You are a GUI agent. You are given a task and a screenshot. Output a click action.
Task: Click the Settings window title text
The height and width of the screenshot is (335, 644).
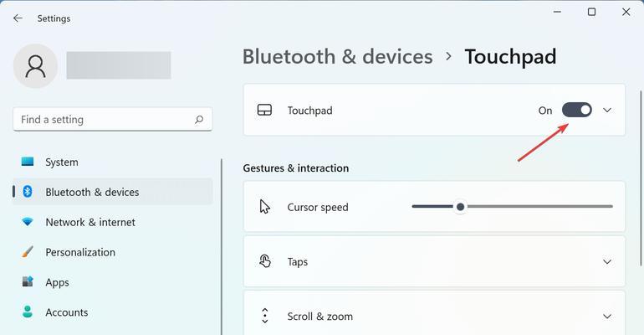click(54, 18)
